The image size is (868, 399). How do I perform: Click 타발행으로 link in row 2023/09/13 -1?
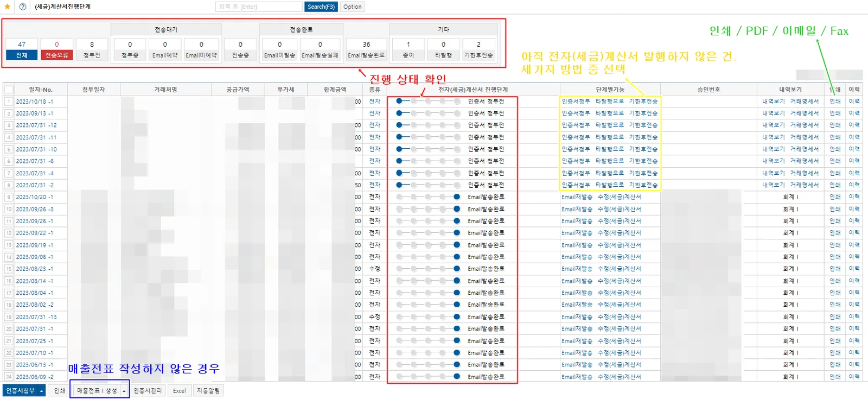click(610, 113)
